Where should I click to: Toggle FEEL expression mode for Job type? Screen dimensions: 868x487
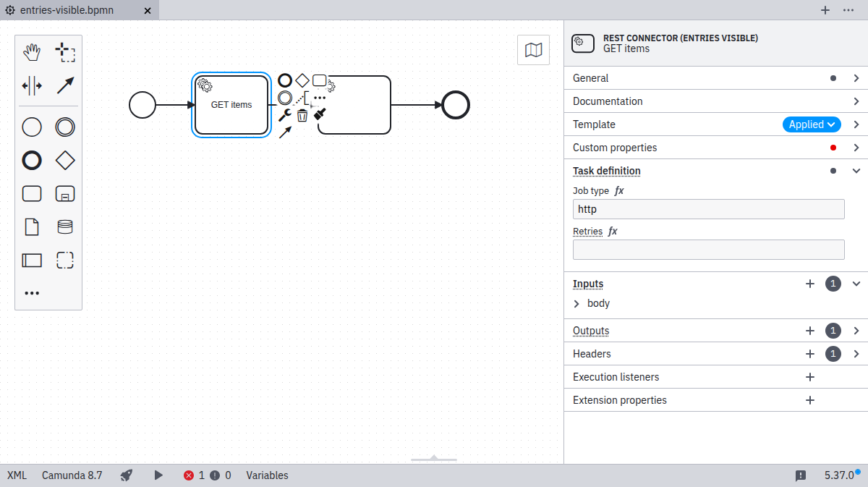619,190
